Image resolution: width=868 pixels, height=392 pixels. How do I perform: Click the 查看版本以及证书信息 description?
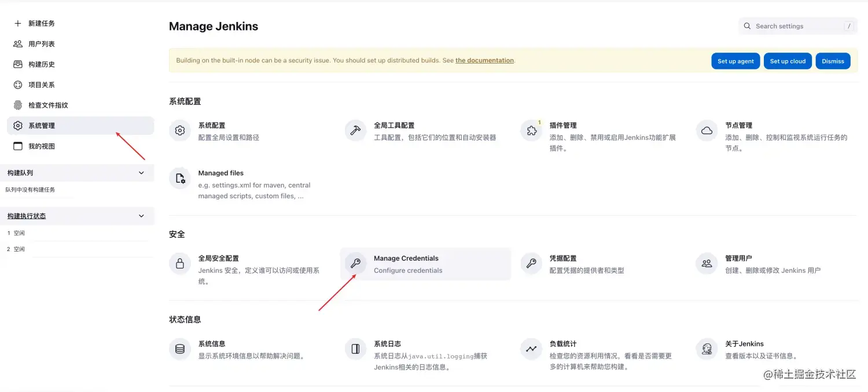click(762, 356)
